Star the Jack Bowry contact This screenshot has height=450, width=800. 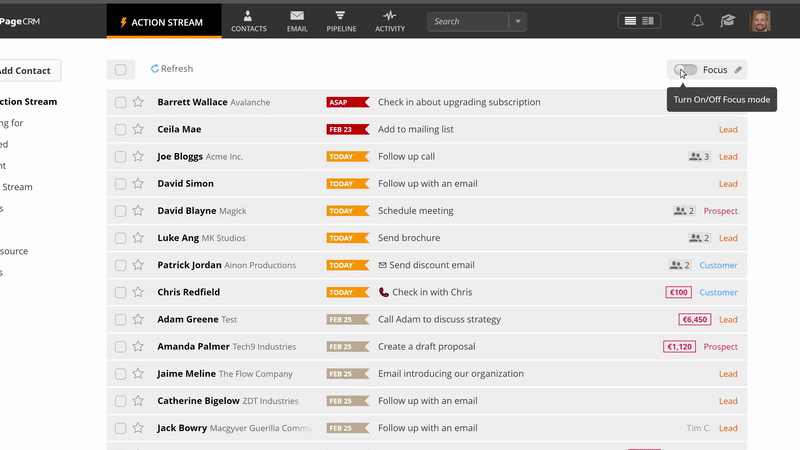tap(138, 428)
